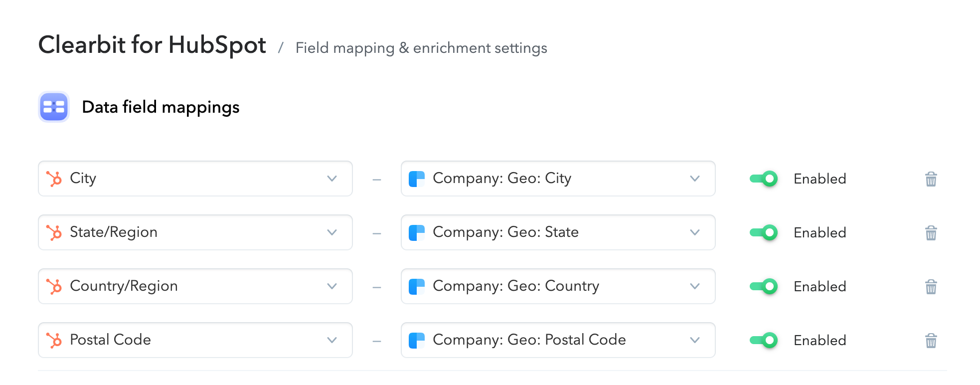Click the Data field mappings grid icon
This screenshot has height=385, width=980.
coord(54,107)
